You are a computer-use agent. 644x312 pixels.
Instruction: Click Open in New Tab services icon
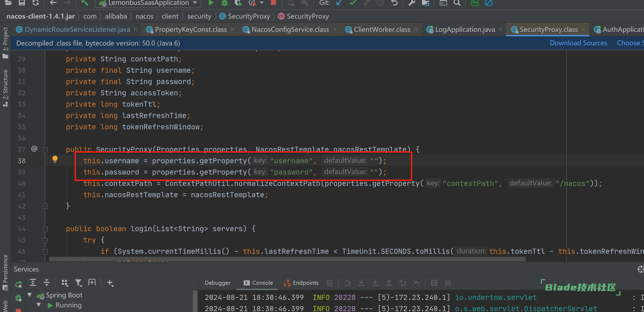pos(92,282)
